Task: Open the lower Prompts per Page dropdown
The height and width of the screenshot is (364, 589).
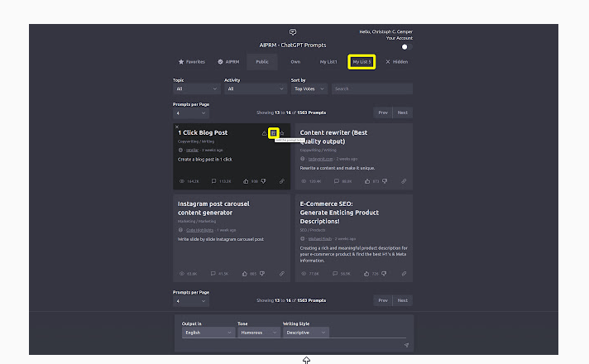Action: click(x=191, y=301)
